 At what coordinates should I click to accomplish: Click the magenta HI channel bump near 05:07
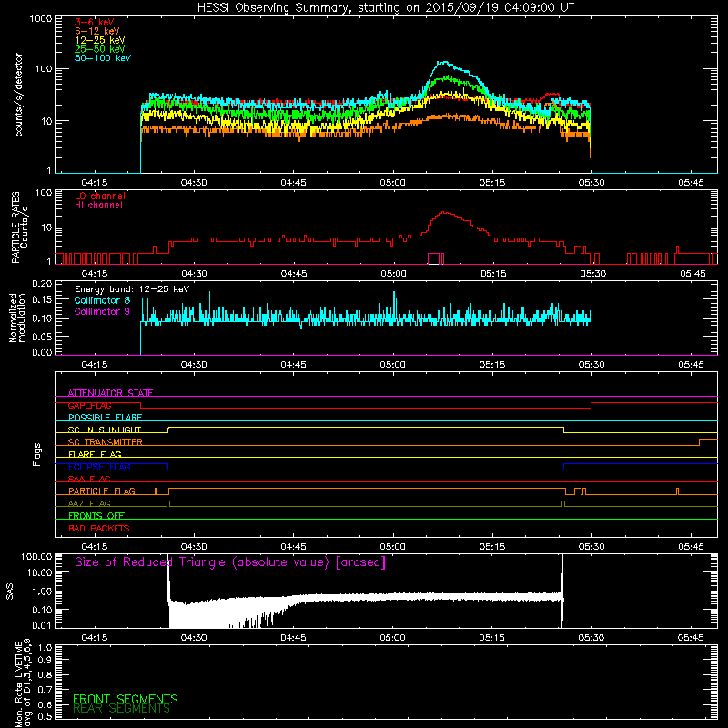pos(436,258)
